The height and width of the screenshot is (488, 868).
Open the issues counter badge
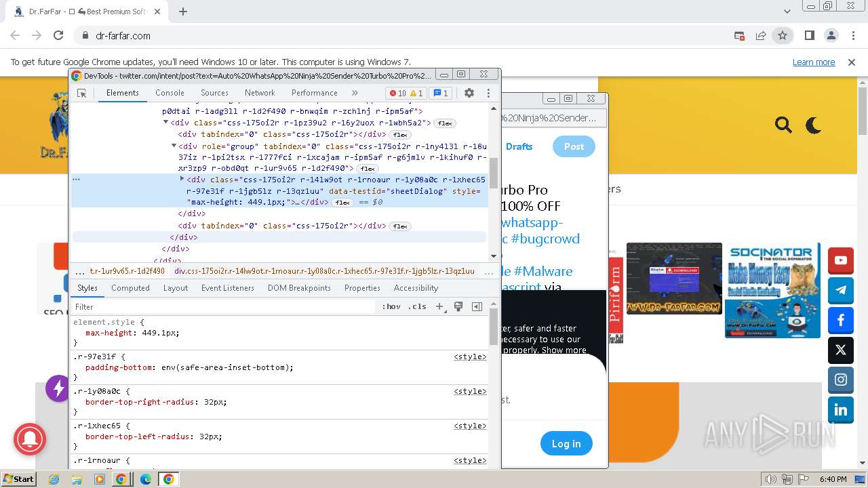click(441, 94)
